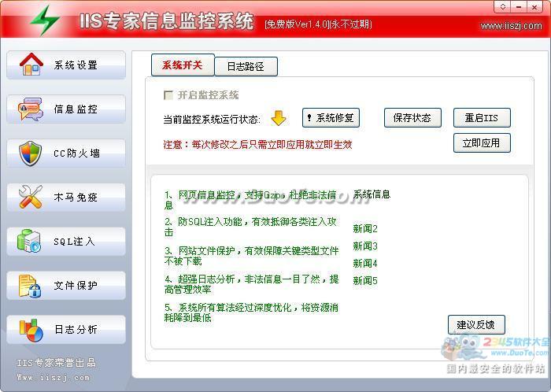Viewport: 551px width, 392px height.
Task: Click the 系统信息 link
Action: pyautogui.click(x=372, y=194)
